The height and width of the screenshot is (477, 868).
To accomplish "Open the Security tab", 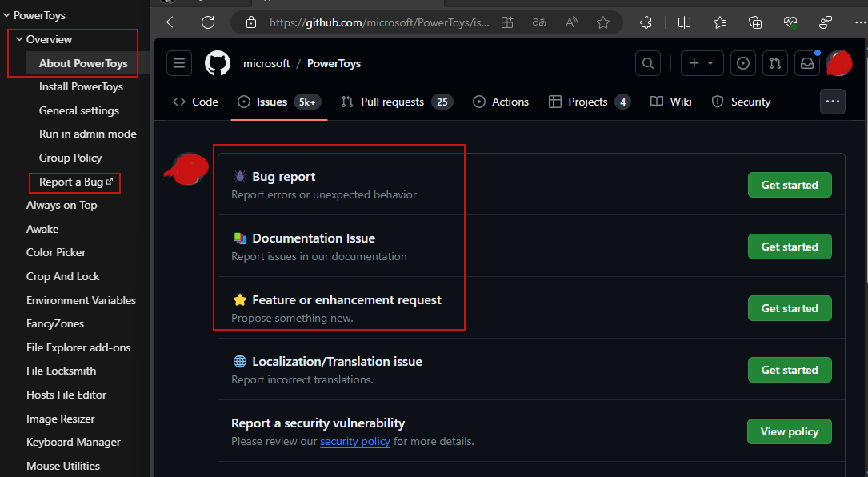I will pyautogui.click(x=741, y=102).
